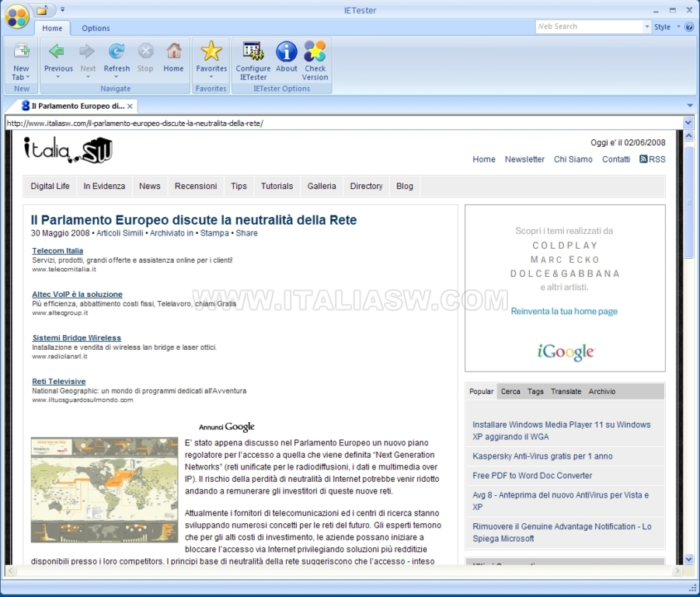Image resolution: width=700 pixels, height=597 pixels.
Task: Open the address bar URL dropdown
Action: (x=688, y=122)
